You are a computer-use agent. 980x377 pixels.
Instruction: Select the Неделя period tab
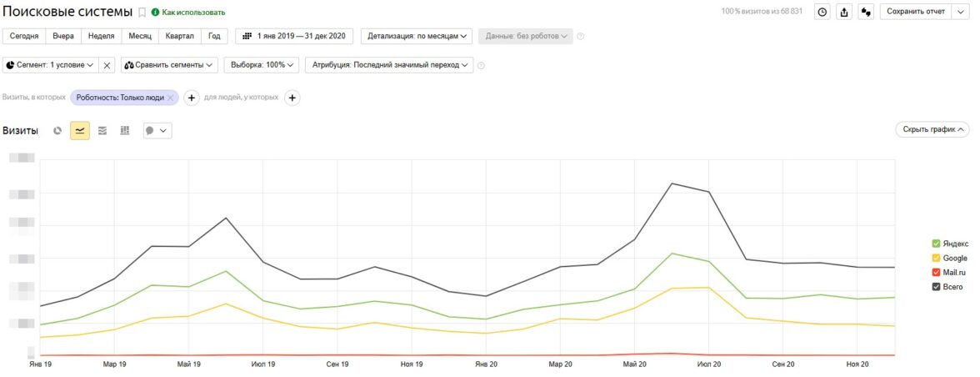[101, 37]
